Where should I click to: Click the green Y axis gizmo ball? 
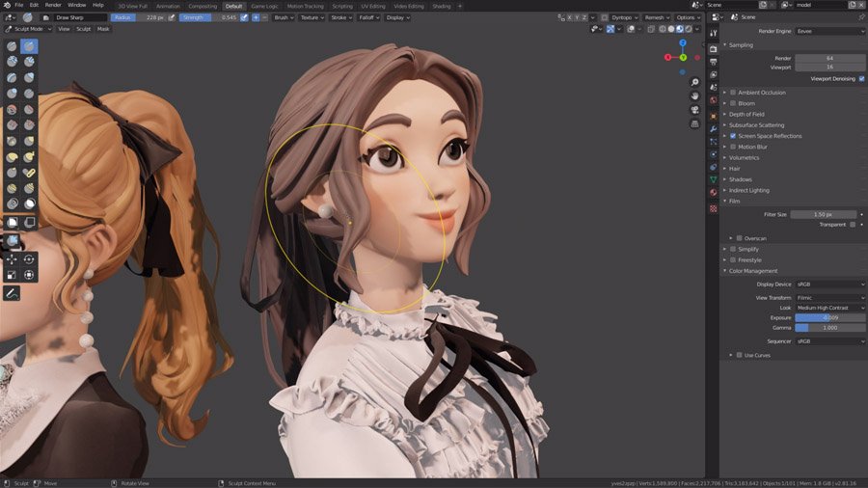(x=683, y=58)
